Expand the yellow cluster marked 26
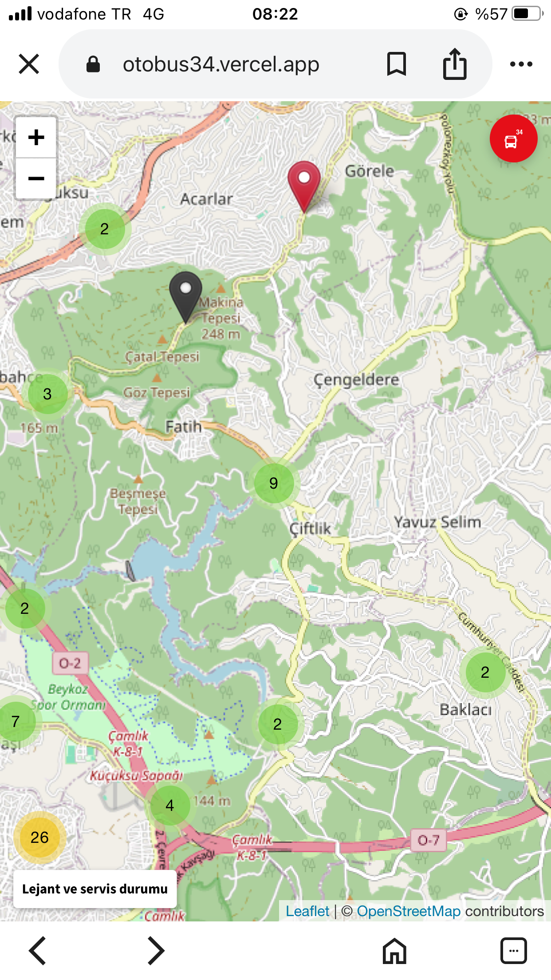 coord(39,838)
